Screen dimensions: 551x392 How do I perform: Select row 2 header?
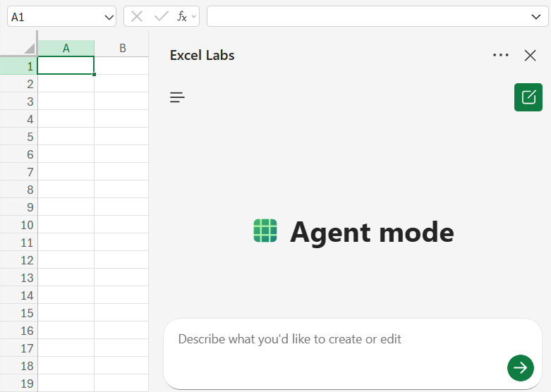coord(18,84)
